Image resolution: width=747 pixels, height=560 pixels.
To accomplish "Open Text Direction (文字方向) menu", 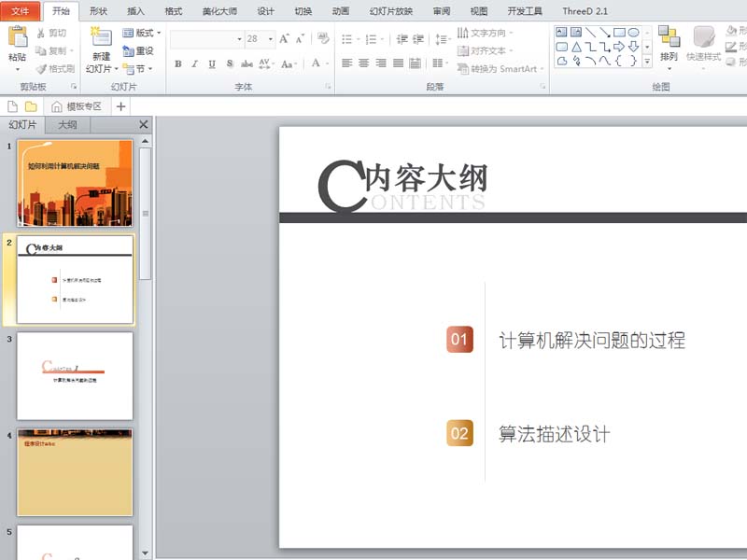I will [x=485, y=33].
